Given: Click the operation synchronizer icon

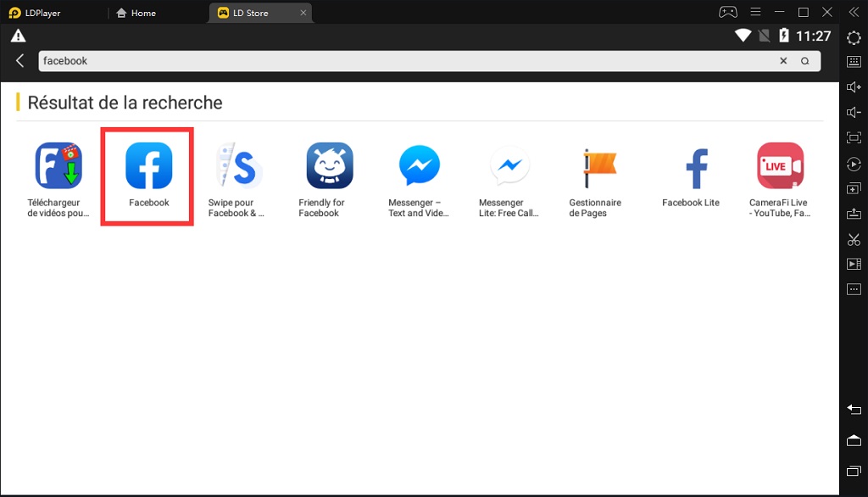Looking at the screenshot, I should pyautogui.click(x=854, y=164).
